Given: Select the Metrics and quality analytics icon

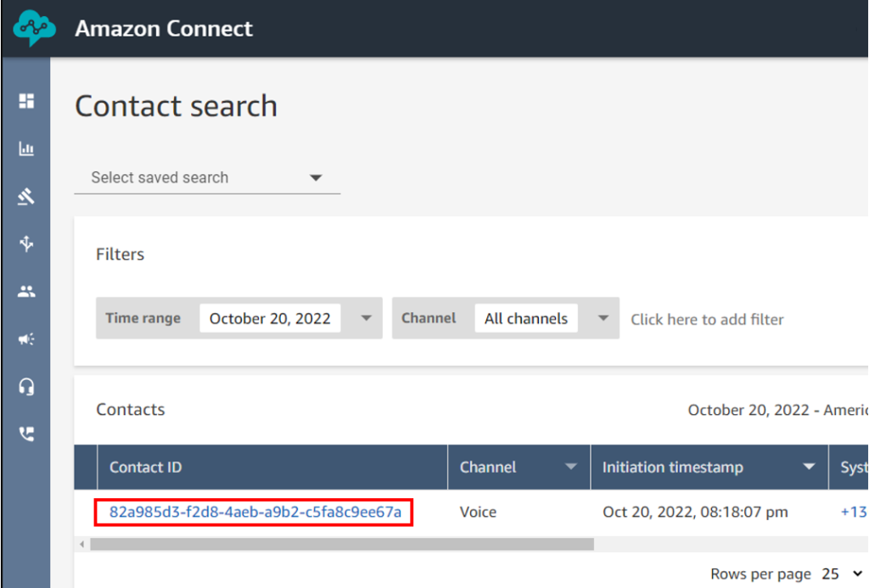Looking at the screenshot, I should (26, 148).
